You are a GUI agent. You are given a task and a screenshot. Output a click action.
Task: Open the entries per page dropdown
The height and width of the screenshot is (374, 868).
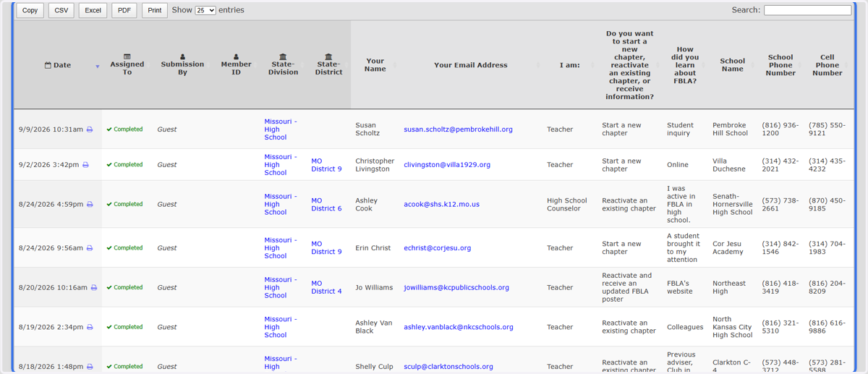(x=205, y=11)
